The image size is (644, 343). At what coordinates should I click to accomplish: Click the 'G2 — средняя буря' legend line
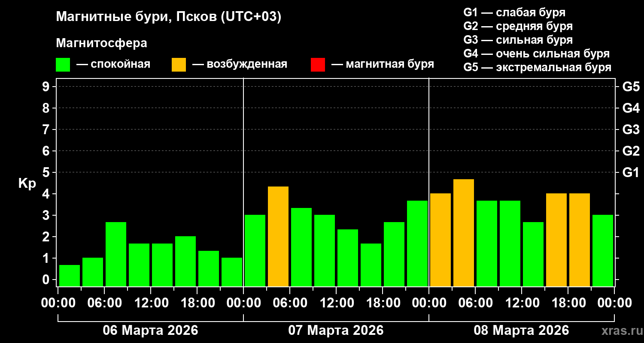(518, 26)
